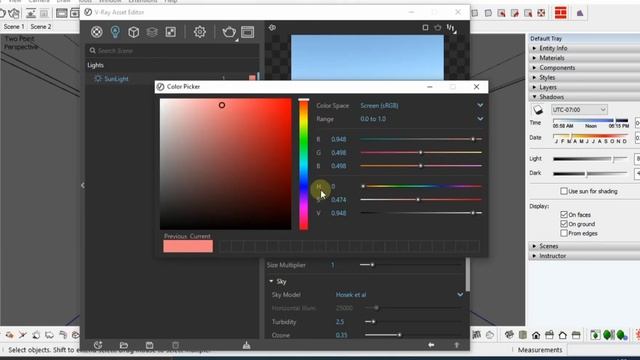Click the red brick wall toolbar icon
The height and width of the screenshot is (360, 640).
coord(560,13)
